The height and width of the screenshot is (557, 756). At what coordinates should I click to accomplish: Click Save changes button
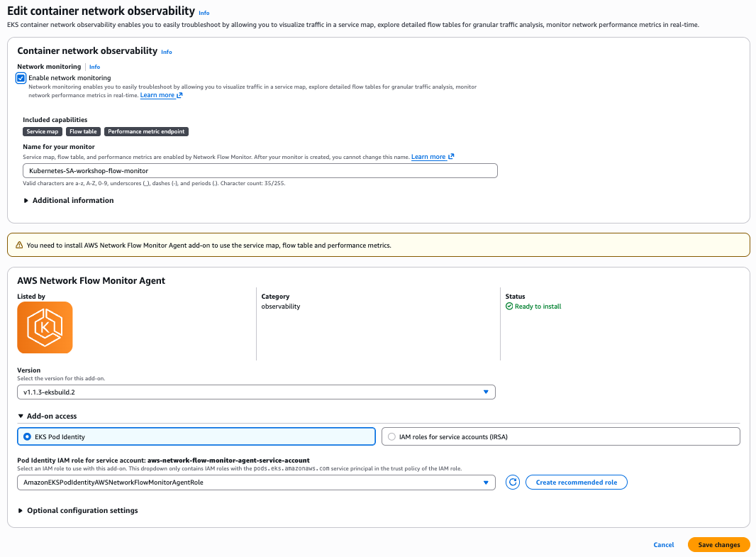coord(719,544)
